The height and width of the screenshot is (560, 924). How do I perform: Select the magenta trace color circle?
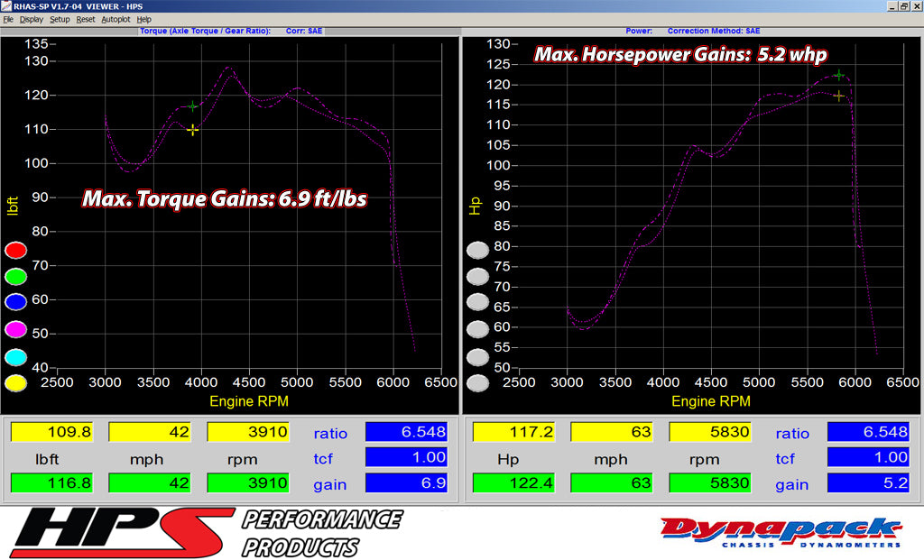click(x=15, y=326)
